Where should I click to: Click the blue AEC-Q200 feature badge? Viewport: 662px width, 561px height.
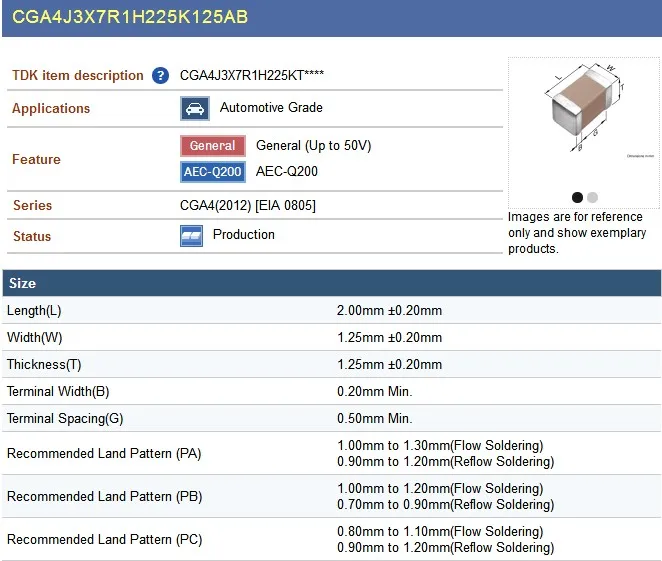point(213,172)
